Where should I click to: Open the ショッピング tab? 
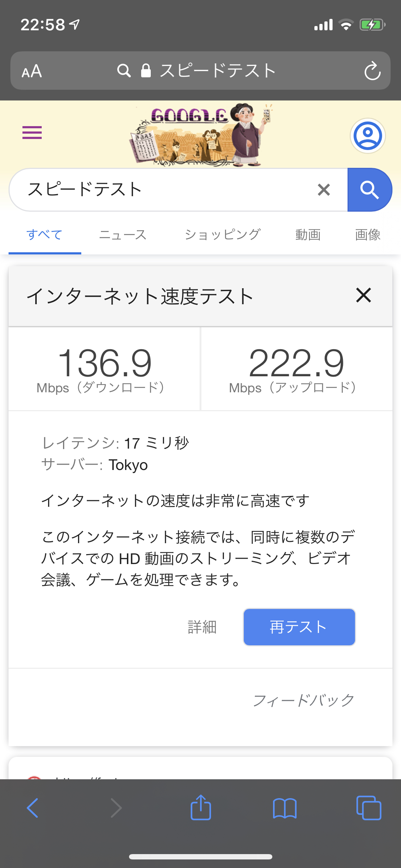223,235
